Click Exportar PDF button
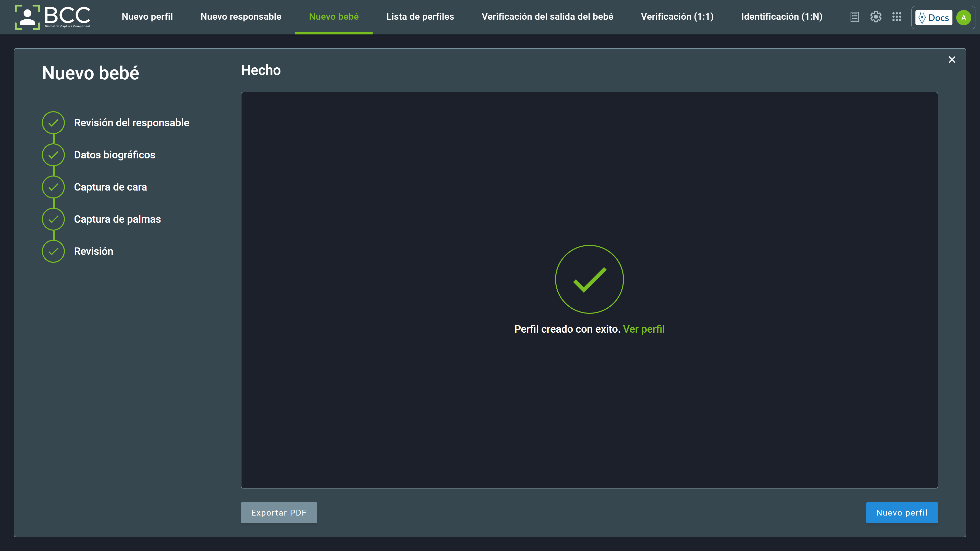 click(x=279, y=512)
